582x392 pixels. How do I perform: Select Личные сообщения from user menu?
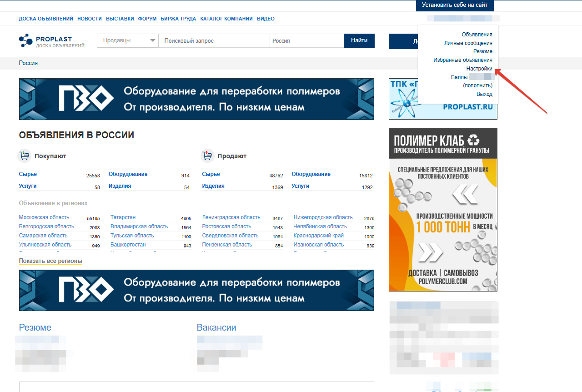(468, 43)
